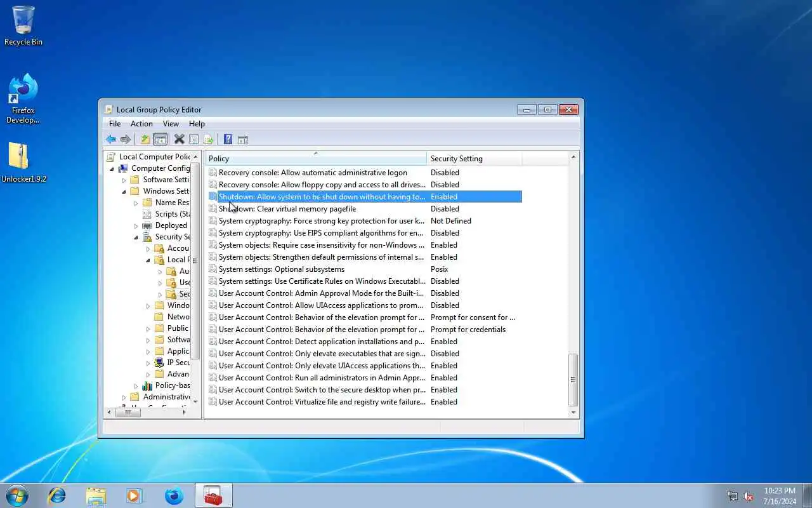The width and height of the screenshot is (812, 508).
Task: Open Firefox Developer Edition from the taskbar
Action: click(174, 495)
